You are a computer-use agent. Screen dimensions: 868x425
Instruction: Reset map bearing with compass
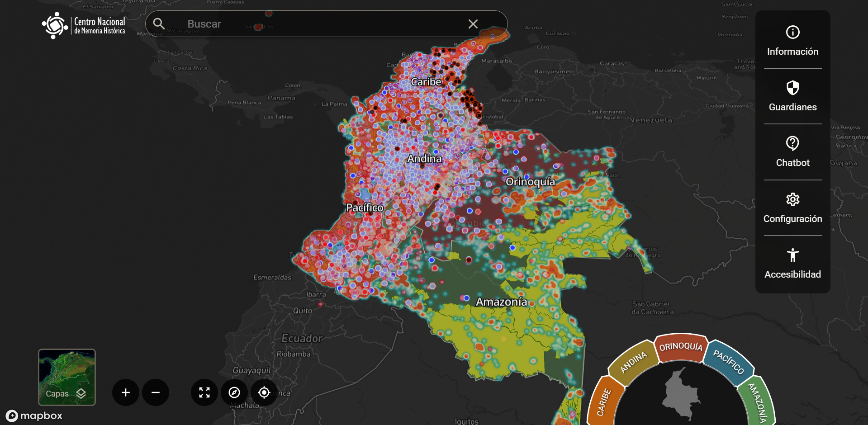234,392
